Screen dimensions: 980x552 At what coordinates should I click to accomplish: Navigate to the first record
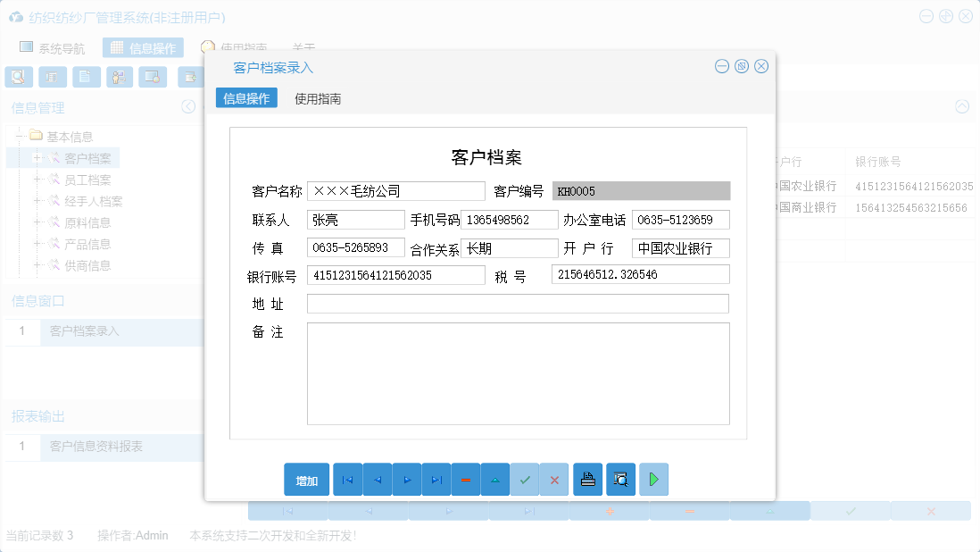click(347, 480)
